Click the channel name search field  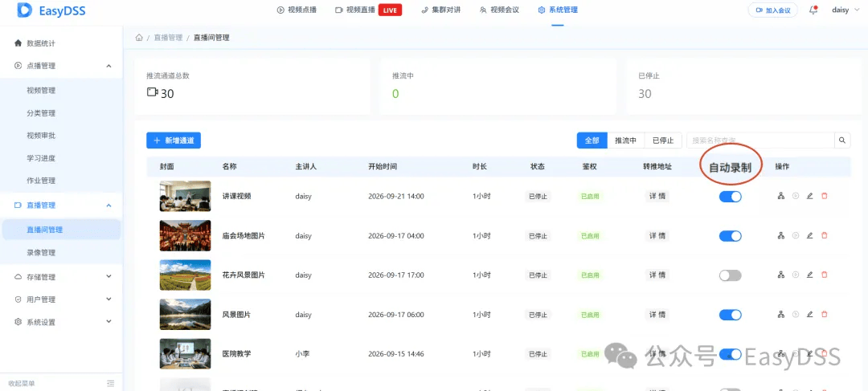(760, 141)
